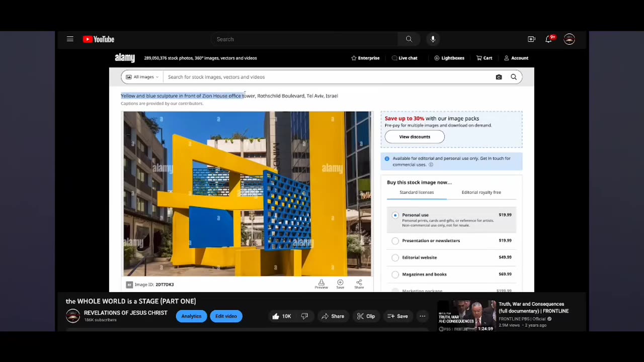Save the video to playlist
Screen dimensions: 644x362
[397, 316]
